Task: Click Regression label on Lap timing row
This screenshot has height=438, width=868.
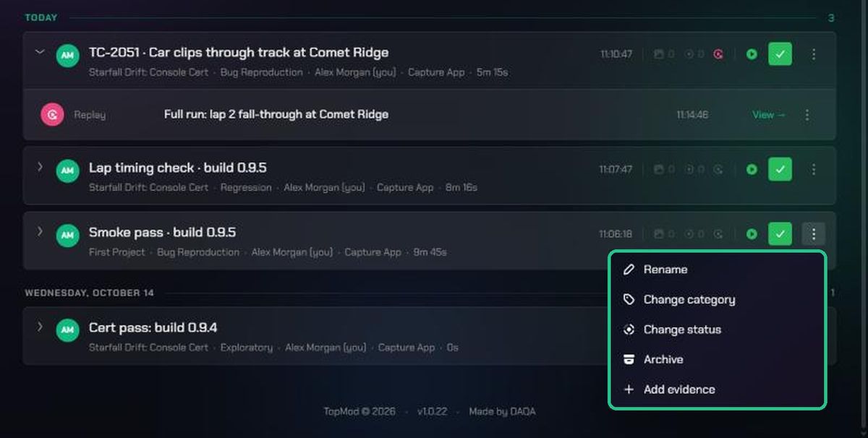Action: 246,187
